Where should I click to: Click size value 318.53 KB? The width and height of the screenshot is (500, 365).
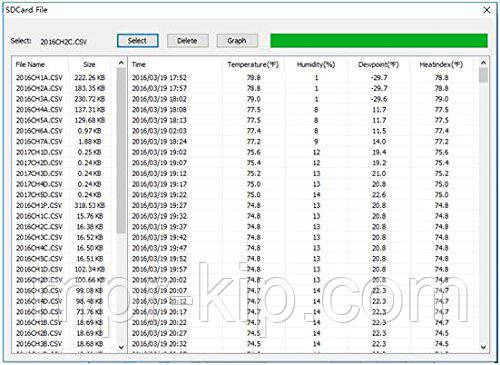(90, 205)
